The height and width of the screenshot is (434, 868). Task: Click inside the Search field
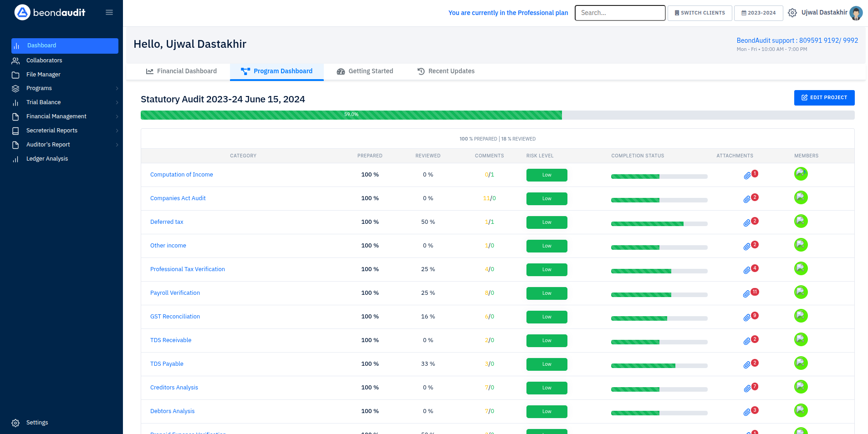pos(620,13)
